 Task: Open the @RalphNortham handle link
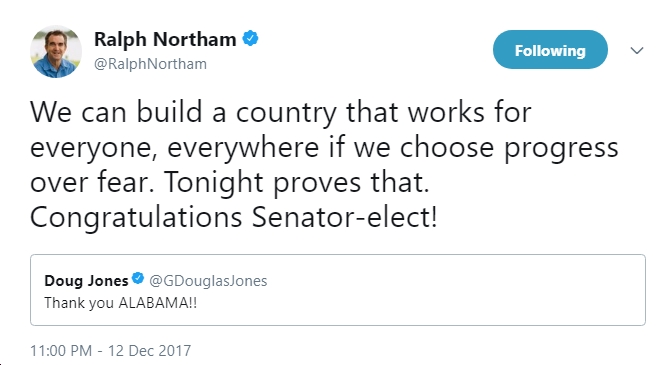150,64
